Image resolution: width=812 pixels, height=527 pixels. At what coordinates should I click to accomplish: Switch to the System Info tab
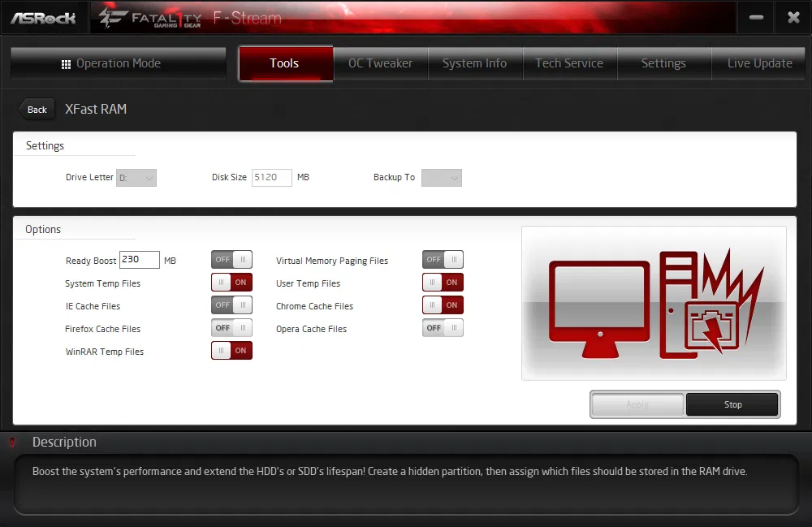(x=475, y=63)
